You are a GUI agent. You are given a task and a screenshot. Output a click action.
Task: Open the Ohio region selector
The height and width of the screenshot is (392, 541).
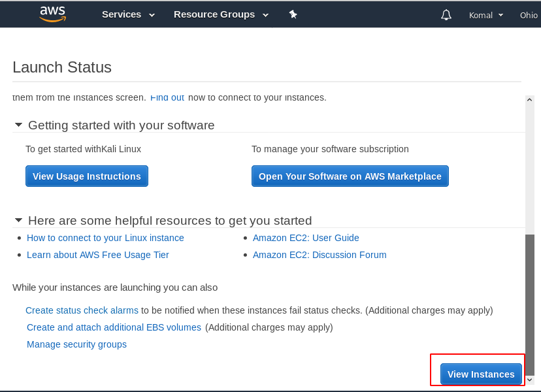[529, 15]
